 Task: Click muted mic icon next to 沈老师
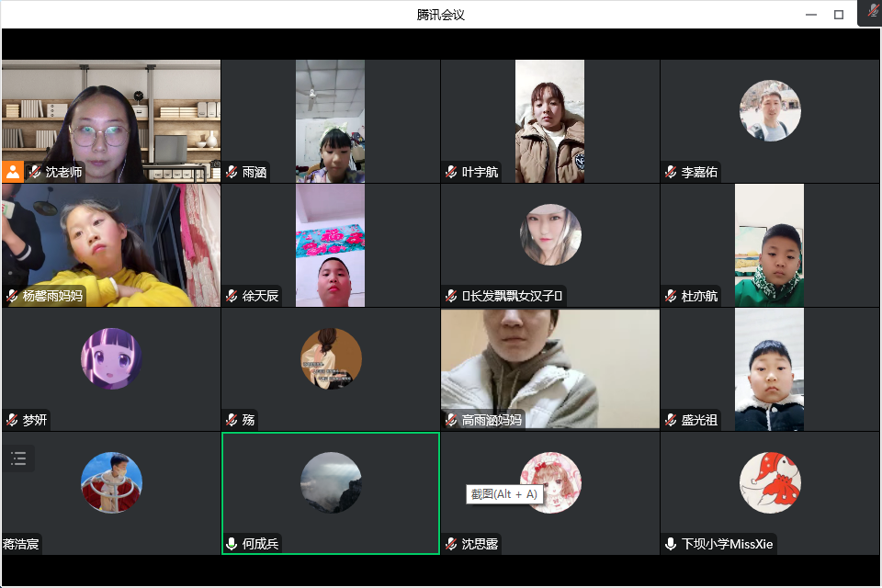[x=36, y=172]
